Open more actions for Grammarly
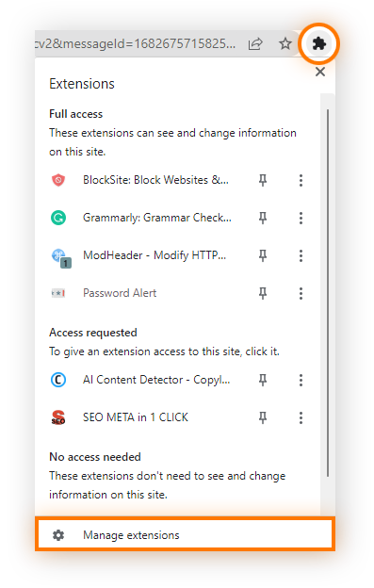This screenshot has height=588, width=374. tap(301, 218)
